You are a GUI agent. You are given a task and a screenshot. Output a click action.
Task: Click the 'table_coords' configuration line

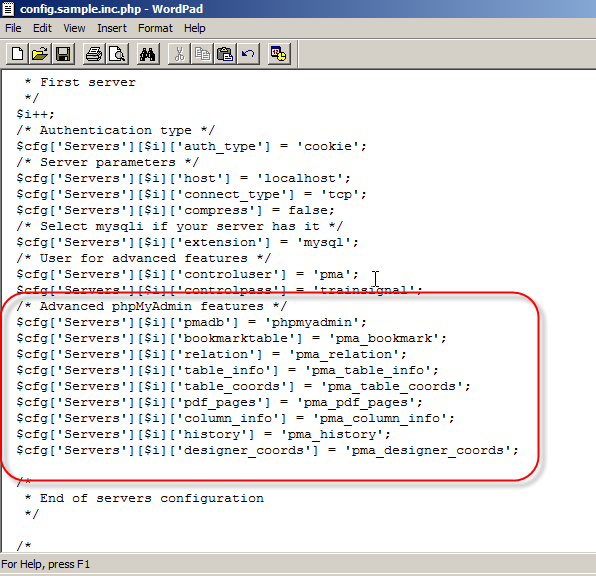click(x=244, y=386)
